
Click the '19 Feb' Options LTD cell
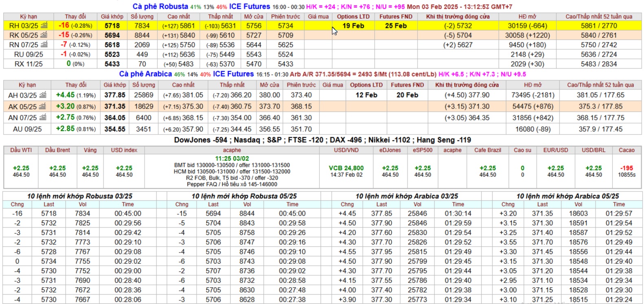353,26
